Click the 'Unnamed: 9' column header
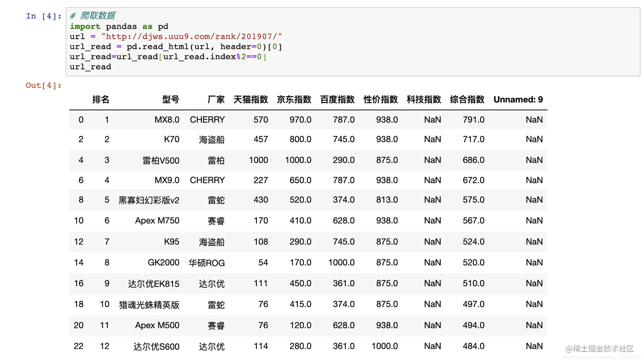 [518, 100]
